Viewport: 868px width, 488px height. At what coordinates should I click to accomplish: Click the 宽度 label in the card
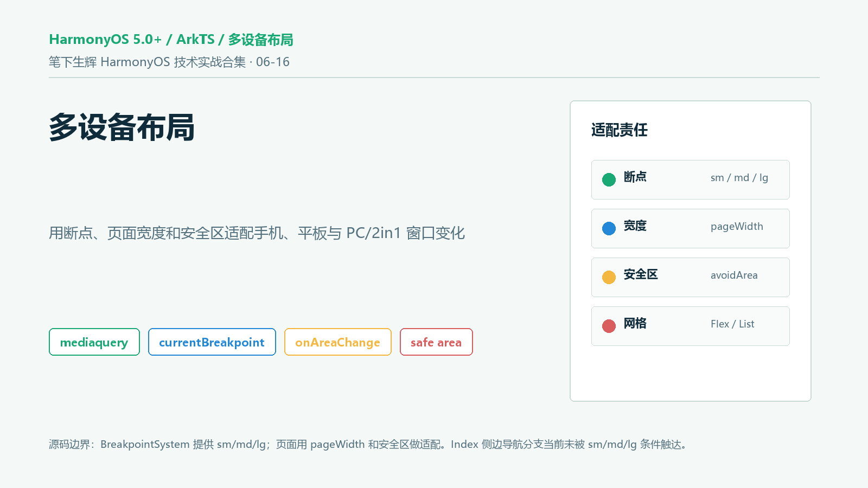tap(635, 226)
